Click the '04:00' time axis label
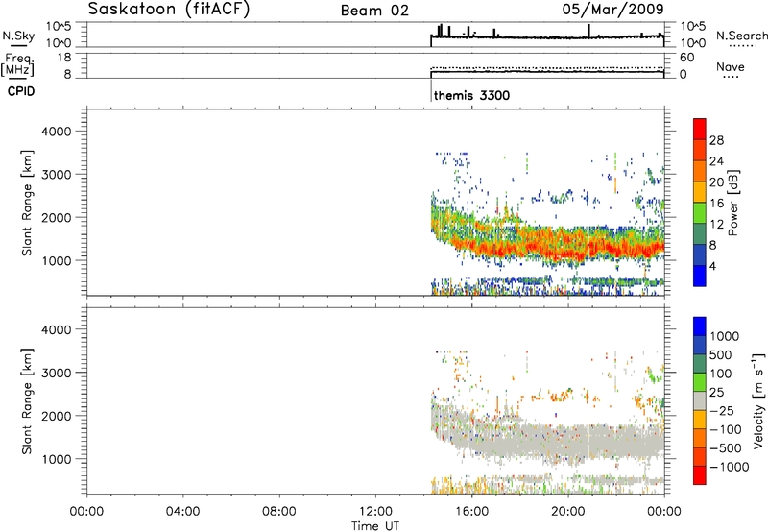This screenshot has width=768, height=532. (x=182, y=512)
